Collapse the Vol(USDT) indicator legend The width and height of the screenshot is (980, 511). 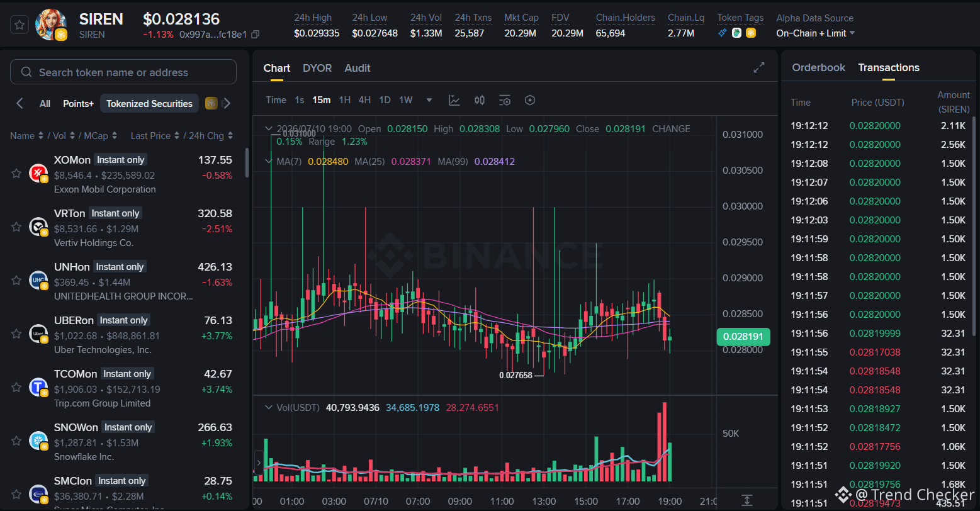coord(268,408)
